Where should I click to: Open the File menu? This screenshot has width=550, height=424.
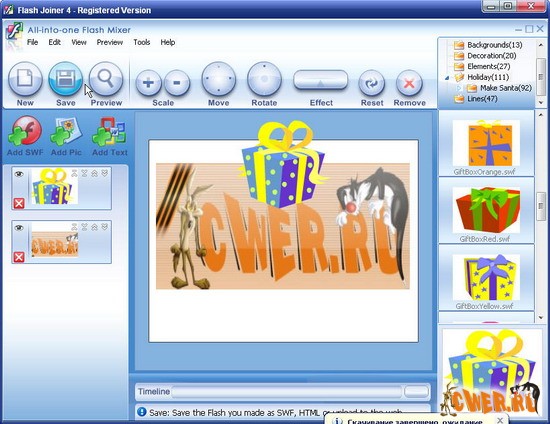tap(32, 42)
